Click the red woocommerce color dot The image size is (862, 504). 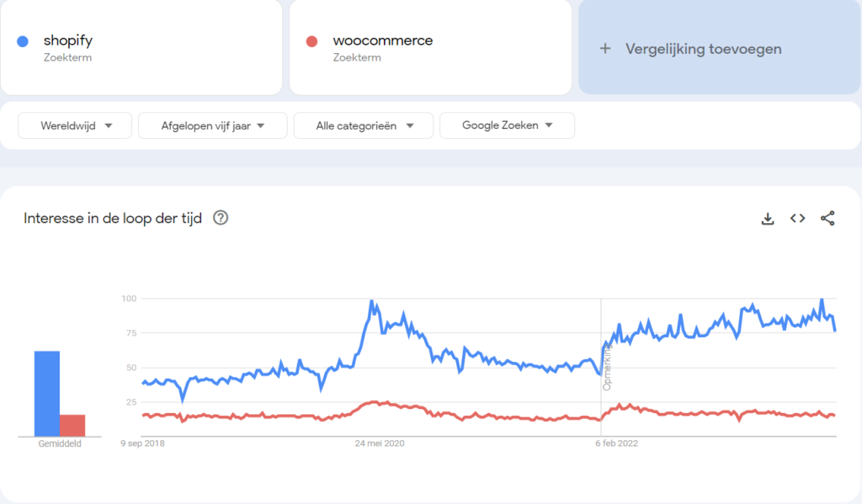point(311,41)
